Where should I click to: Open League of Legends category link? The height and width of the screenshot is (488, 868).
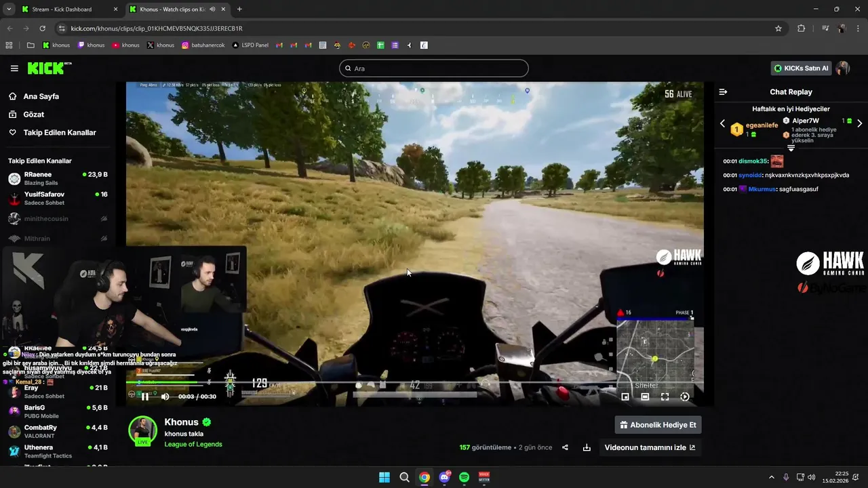[x=193, y=445]
